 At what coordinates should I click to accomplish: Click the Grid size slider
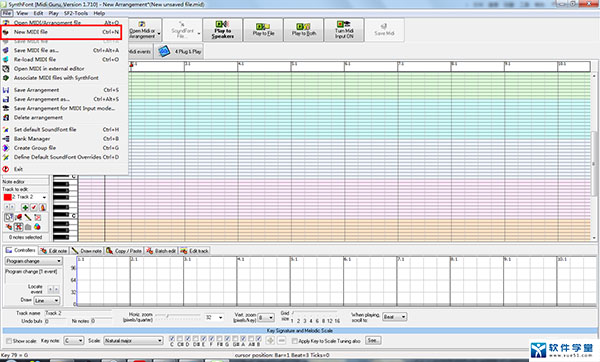pos(315,313)
